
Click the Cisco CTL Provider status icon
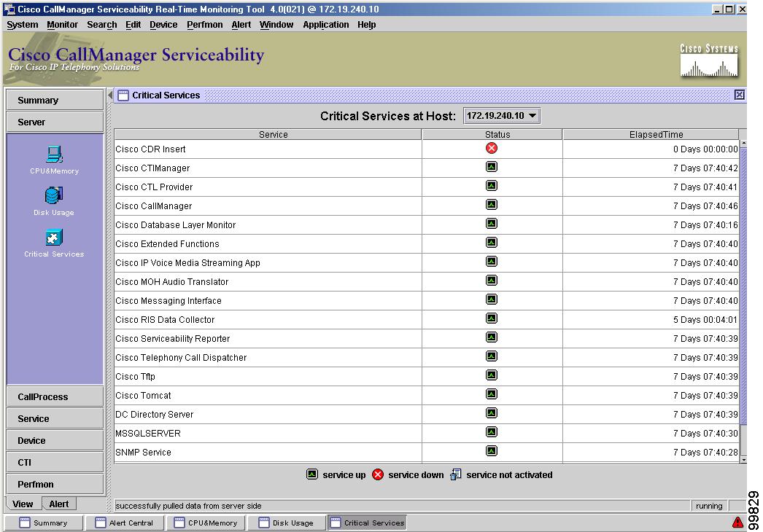click(x=492, y=186)
